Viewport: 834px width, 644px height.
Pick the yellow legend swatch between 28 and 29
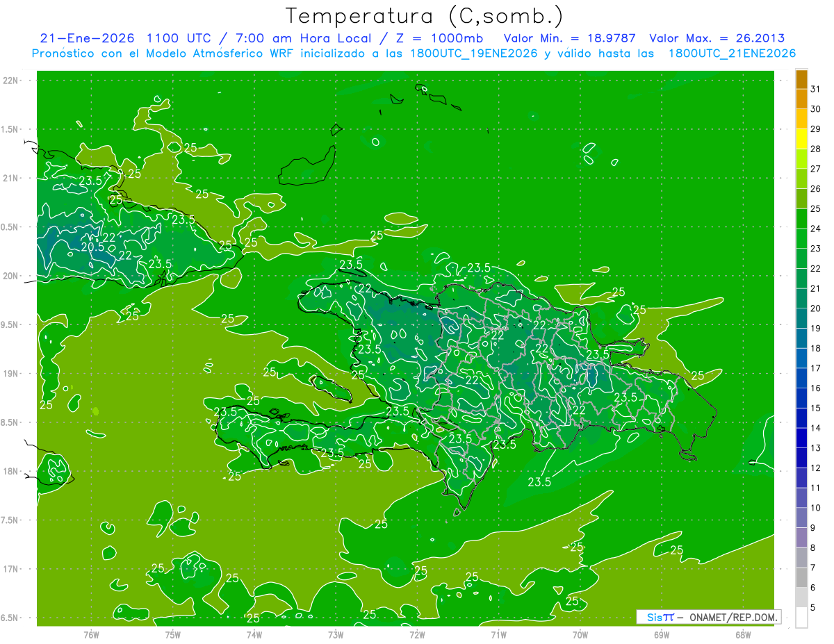tap(801, 139)
